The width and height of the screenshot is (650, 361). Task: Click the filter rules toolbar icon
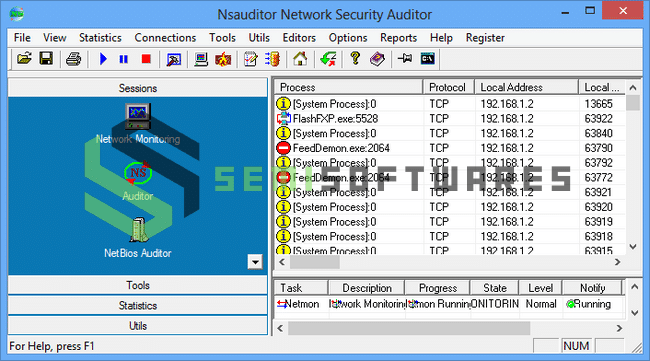click(x=272, y=59)
